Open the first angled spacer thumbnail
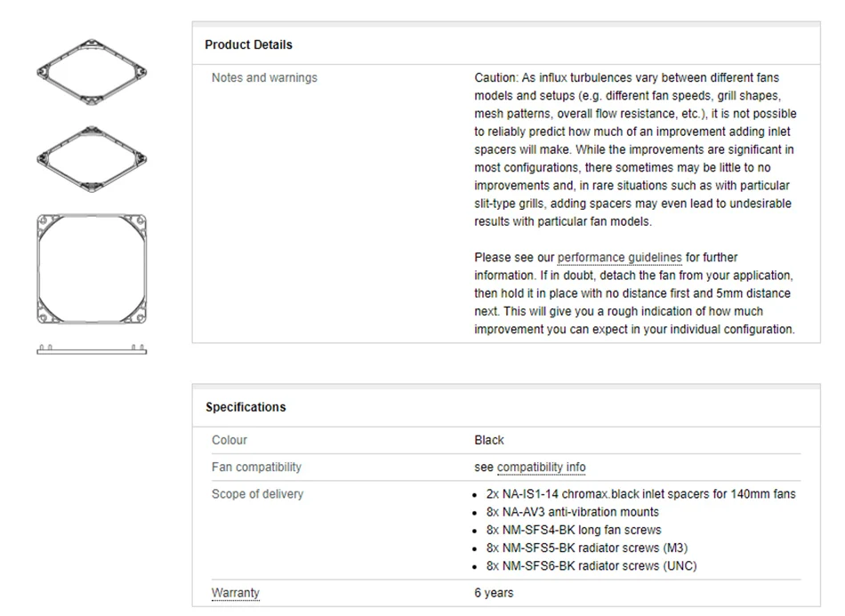Screen dimensions: 845x616 [x=91, y=72]
